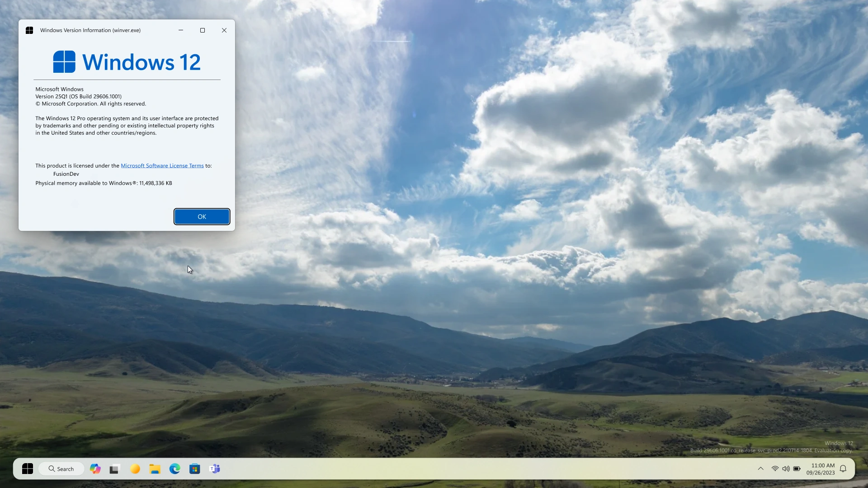
Task: Open File Explorer from taskbar
Action: tap(155, 469)
